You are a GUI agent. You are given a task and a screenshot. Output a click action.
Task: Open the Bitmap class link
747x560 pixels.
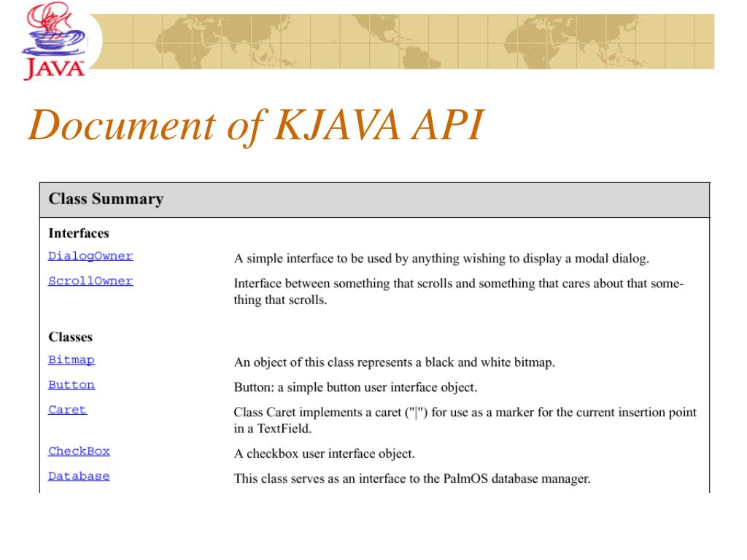click(x=71, y=360)
